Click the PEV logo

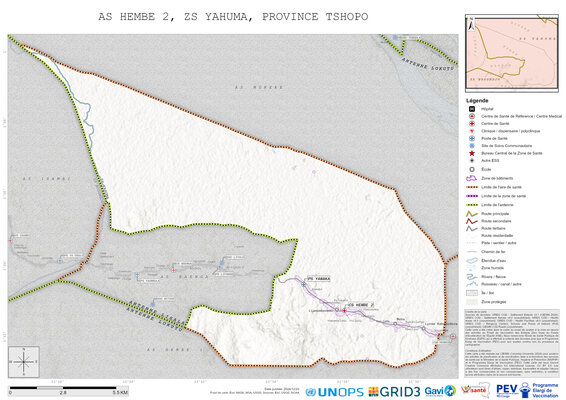[513, 390]
